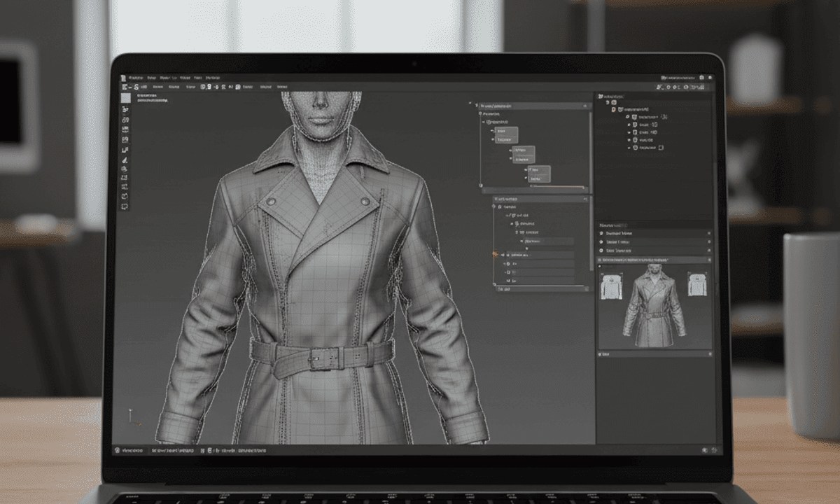Click the scene collection icon atop the outliner
840x504 pixels.
click(600, 97)
